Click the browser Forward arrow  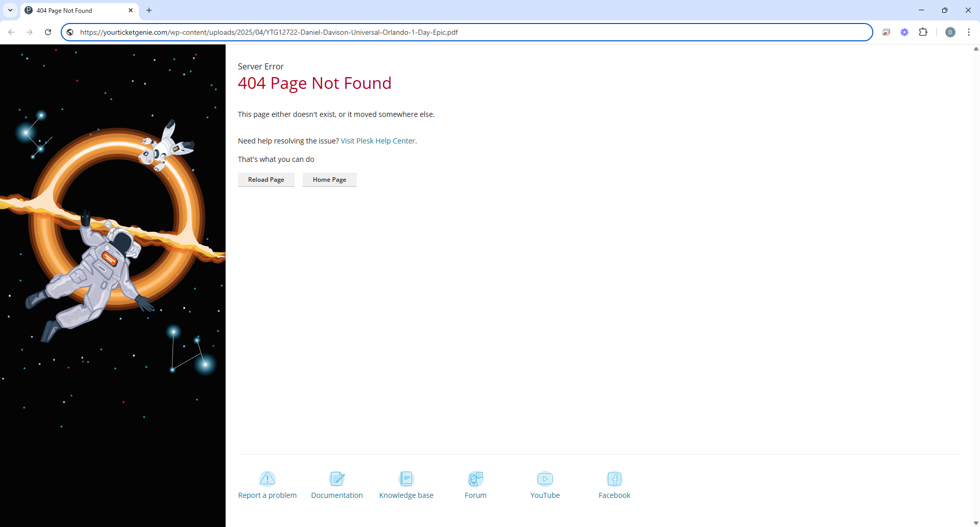tap(30, 32)
